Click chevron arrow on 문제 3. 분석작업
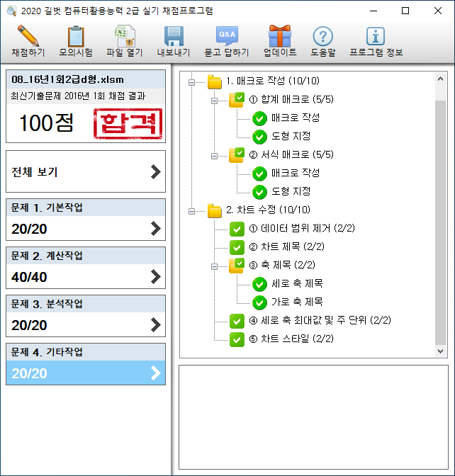The width and height of the screenshot is (455, 476). click(155, 325)
